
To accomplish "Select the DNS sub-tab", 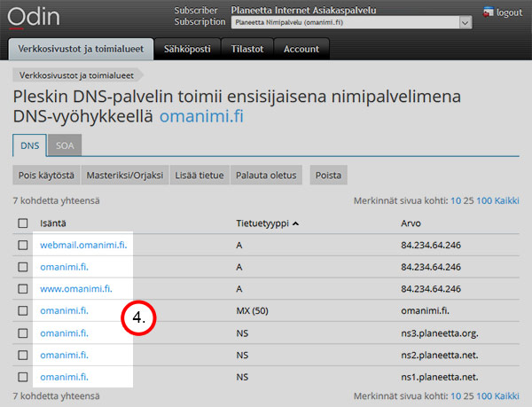I will pyautogui.click(x=30, y=145).
